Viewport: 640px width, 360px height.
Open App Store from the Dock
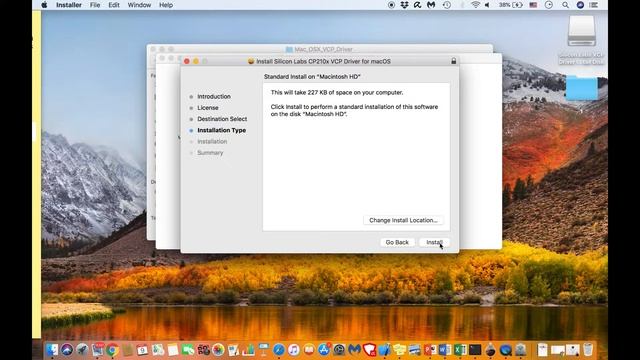tap(324, 350)
